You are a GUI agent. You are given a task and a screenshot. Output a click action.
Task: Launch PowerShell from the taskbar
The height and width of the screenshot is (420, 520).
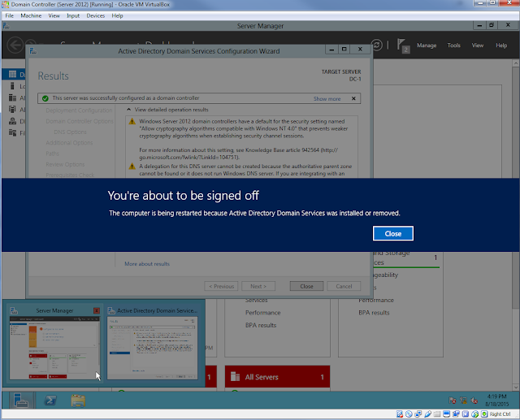[50, 401]
